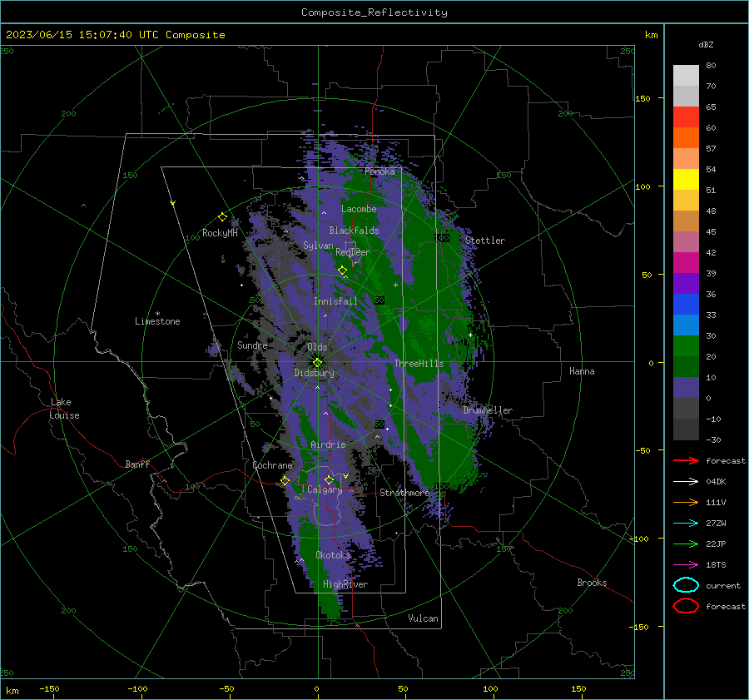Click the yellow diamond marker above Calgary
Screen dimensions: 749x700
[x=329, y=479]
